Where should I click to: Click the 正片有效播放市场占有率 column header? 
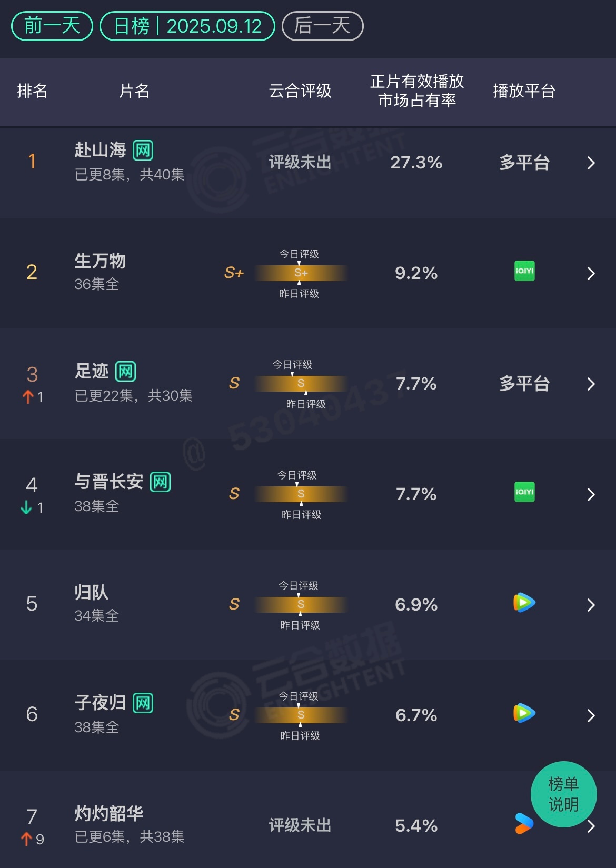pos(417,91)
